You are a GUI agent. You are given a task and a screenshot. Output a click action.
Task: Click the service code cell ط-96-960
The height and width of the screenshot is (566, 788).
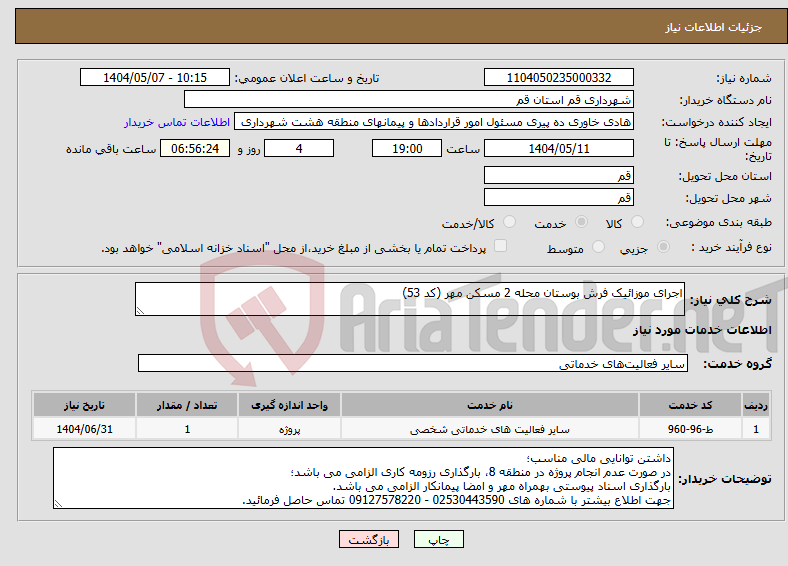pyautogui.click(x=691, y=429)
